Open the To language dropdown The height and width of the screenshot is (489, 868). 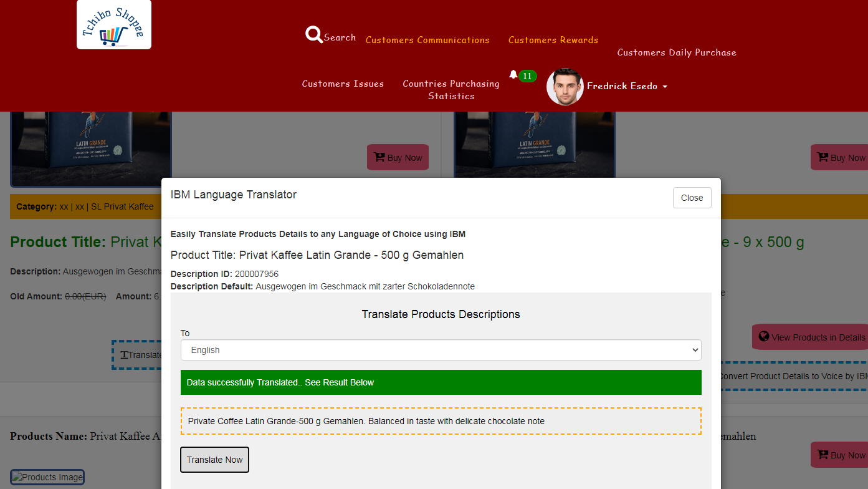tap(441, 350)
